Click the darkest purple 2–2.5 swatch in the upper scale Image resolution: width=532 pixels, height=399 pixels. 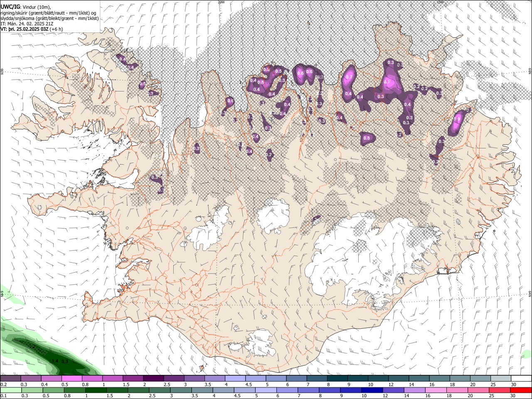[153, 378]
